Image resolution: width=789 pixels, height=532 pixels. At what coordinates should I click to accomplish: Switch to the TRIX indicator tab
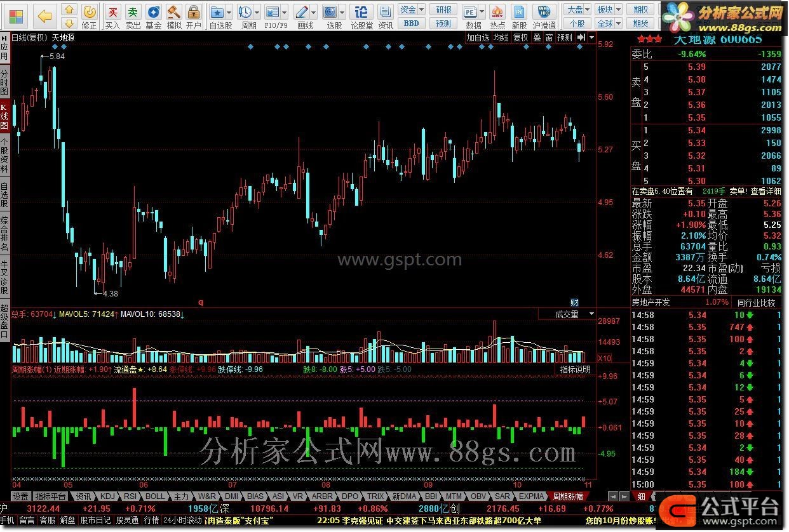click(375, 496)
